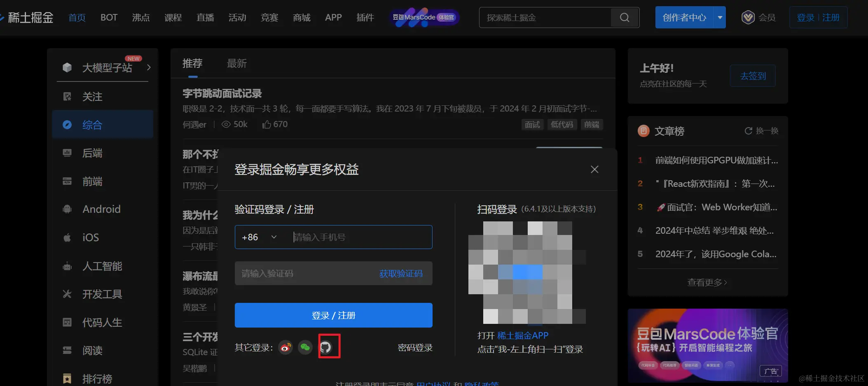The image size is (868, 386).
Task: Click 获取验证码 to request a code
Action: (x=401, y=274)
